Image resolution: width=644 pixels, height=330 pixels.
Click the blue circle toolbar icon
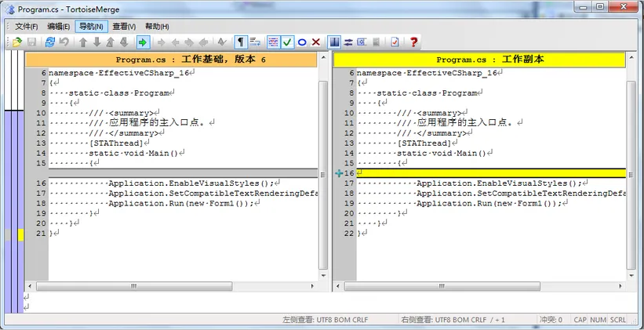click(302, 42)
